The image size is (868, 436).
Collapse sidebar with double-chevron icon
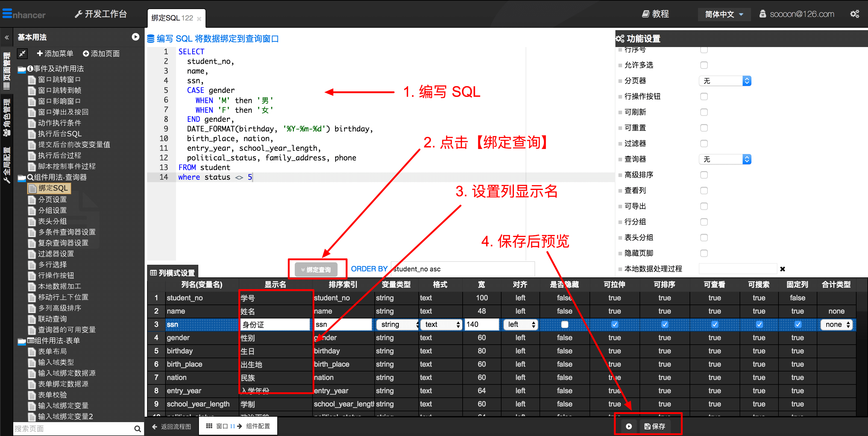tap(6, 37)
